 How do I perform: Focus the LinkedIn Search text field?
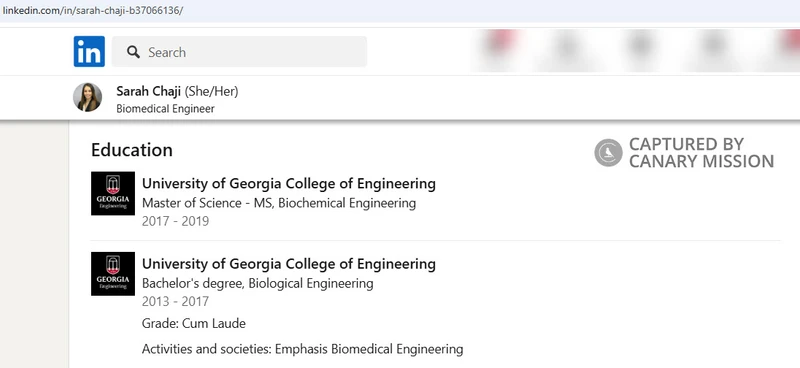click(x=239, y=52)
